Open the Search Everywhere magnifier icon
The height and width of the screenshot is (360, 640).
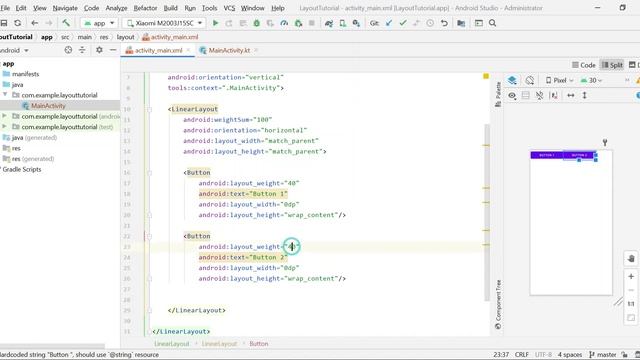pos(493,23)
